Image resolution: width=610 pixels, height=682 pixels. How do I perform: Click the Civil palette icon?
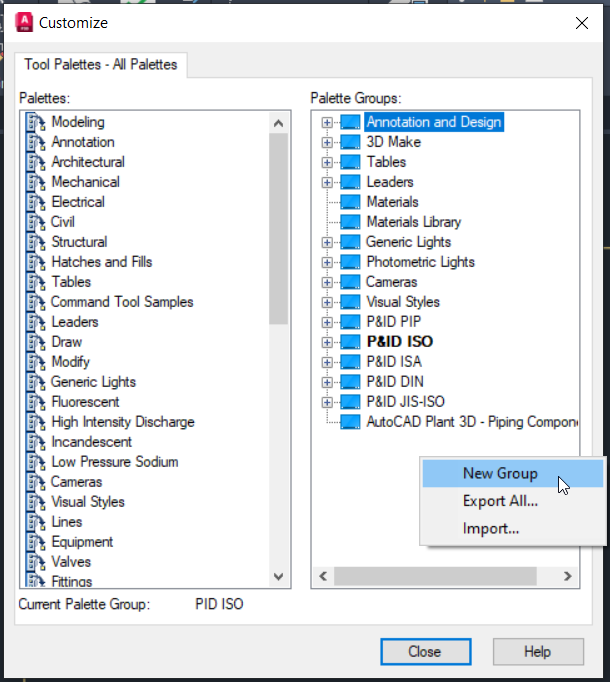pos(36,222)
